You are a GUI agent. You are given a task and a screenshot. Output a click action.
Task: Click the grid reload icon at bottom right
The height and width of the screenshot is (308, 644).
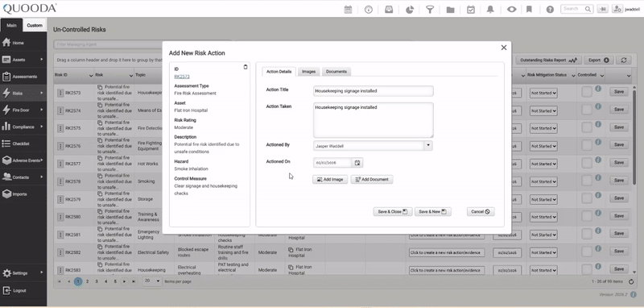point(631,281)
